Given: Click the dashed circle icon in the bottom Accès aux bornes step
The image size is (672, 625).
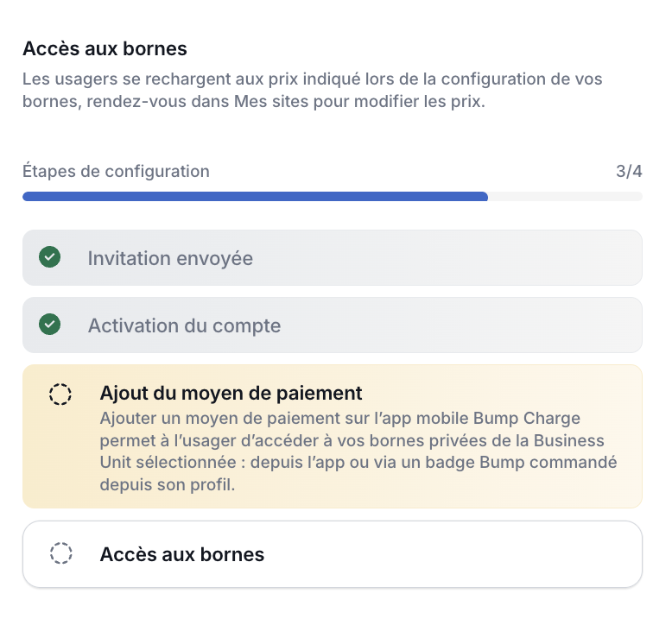Looking at the screenshot, I should click(60, 553).
